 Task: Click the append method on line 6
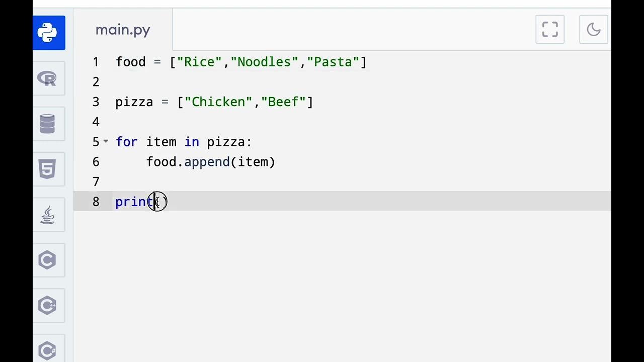point(207,162)
